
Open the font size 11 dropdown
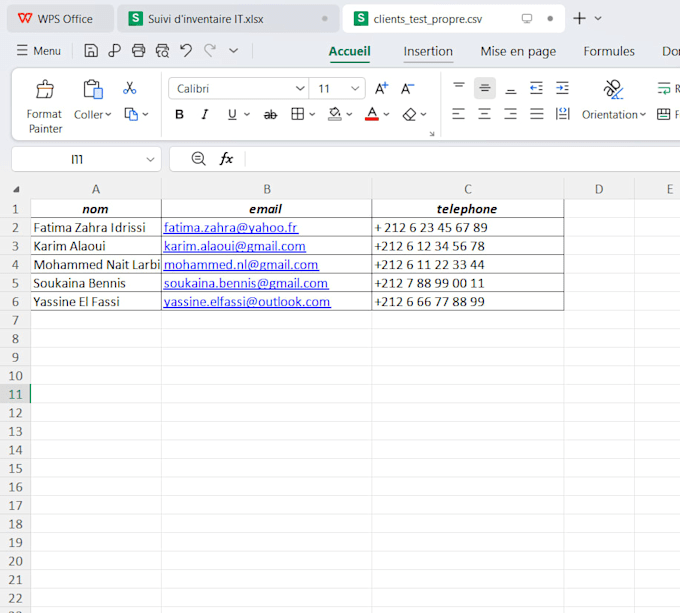(355, 88)
